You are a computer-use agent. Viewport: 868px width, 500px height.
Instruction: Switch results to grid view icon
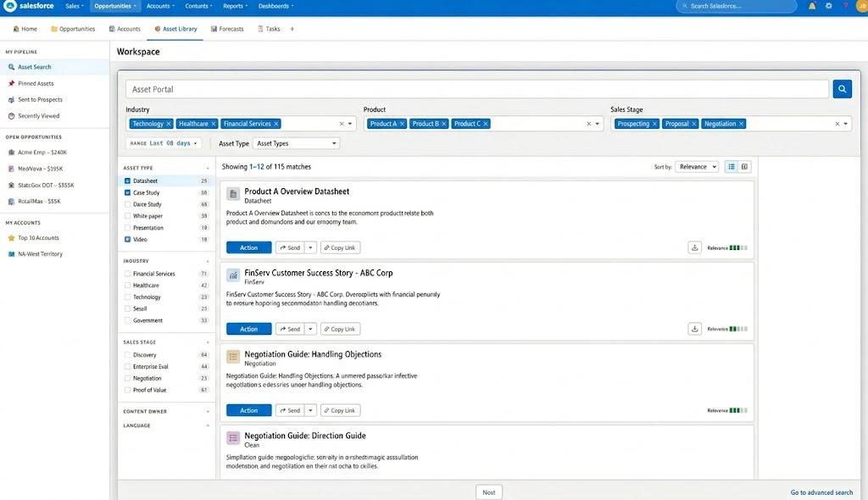[x=744, y=166]
